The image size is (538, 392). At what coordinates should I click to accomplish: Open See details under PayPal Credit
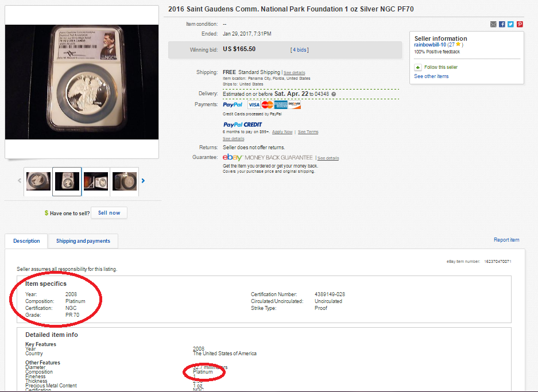pyautogui.click(x=234, y=138)
